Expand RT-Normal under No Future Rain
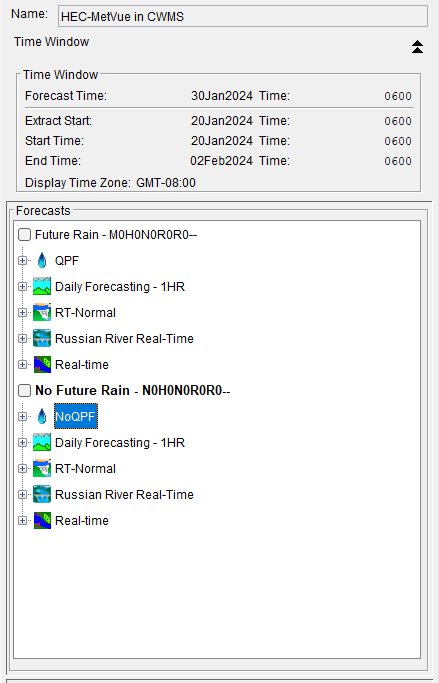The width and height of the screenshot is (439, 683). (x=22, y=468)
